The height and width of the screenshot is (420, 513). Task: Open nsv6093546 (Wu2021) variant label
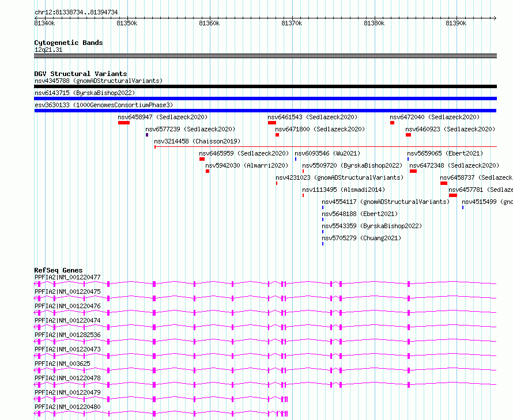[x=327, y=153]
